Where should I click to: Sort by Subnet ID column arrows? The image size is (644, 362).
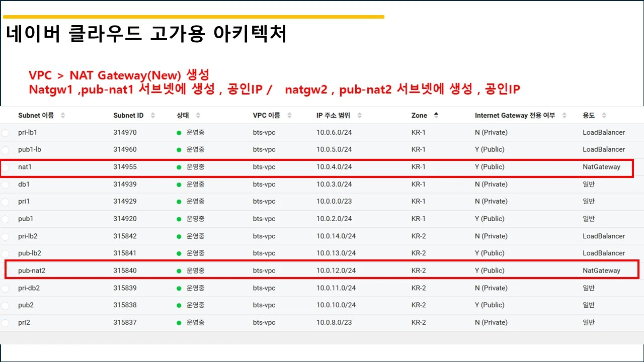click(152, 115)
